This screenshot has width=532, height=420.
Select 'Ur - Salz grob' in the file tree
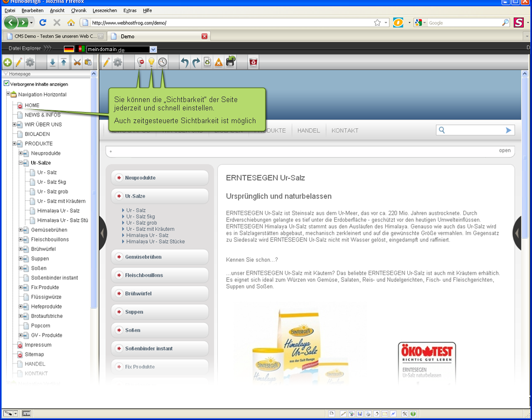coord(53,191)
